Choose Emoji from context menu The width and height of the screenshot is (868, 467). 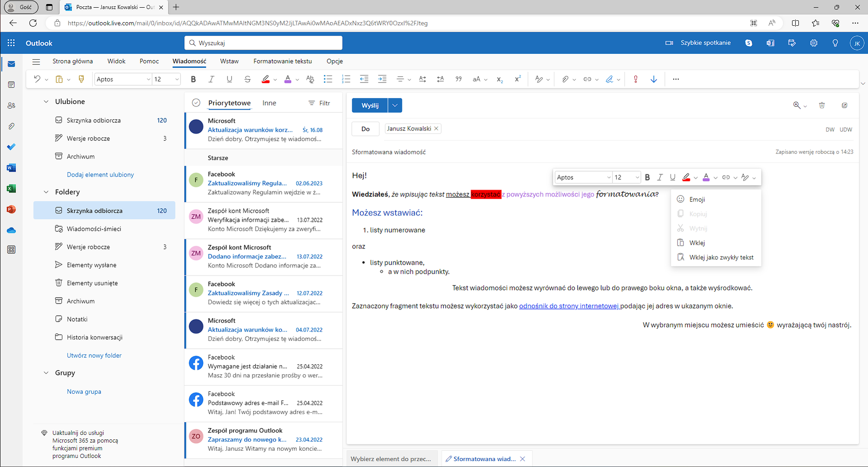click(716, 200)
